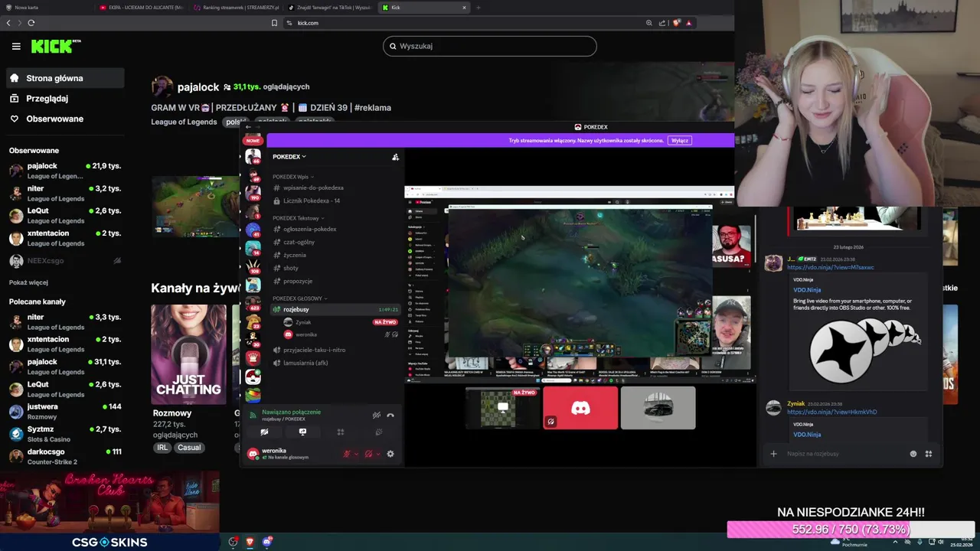Select the red Discord-logo participant tile

(580, 408)
